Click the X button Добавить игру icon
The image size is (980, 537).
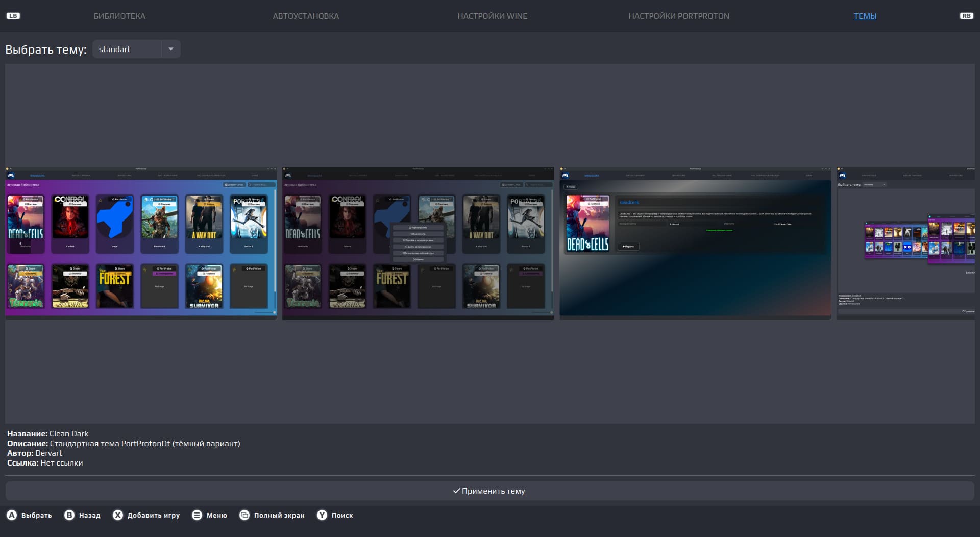coord(118,515)
